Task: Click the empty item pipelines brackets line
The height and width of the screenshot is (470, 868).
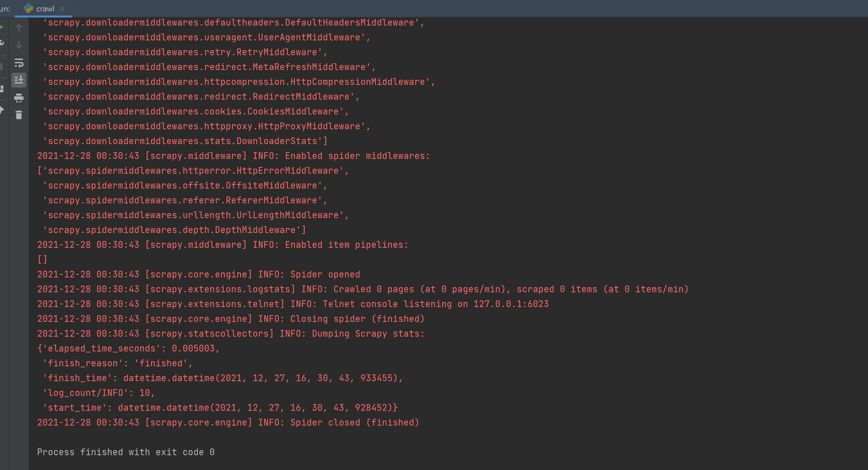Action: point(42,260)
